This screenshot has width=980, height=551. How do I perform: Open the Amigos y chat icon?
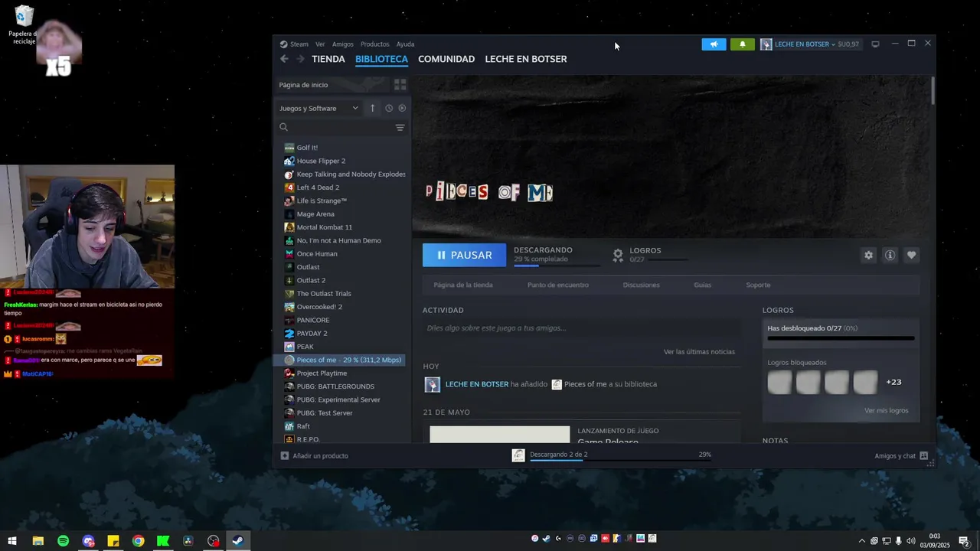coord(923,456)
